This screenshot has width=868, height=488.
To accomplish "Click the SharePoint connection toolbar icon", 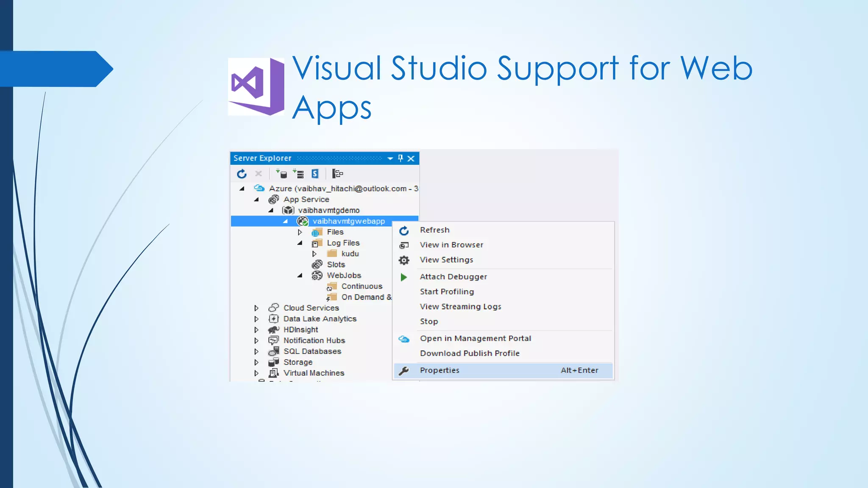I will point(315,173).
